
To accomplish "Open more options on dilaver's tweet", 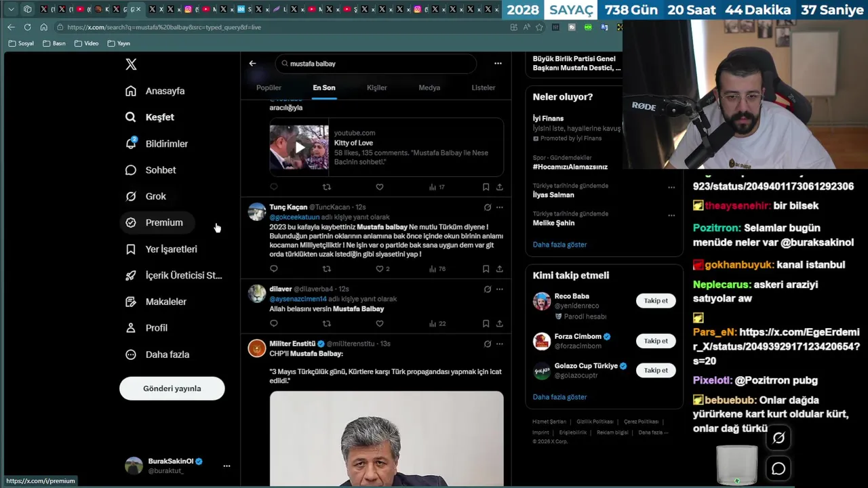I will (x=500, y=289).
